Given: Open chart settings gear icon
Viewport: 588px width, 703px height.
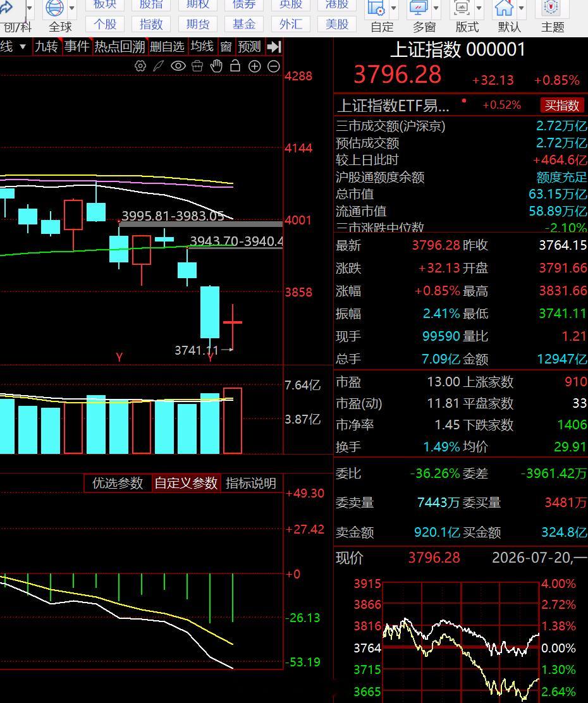Looking at the screenshot, I should coord(140,66).
